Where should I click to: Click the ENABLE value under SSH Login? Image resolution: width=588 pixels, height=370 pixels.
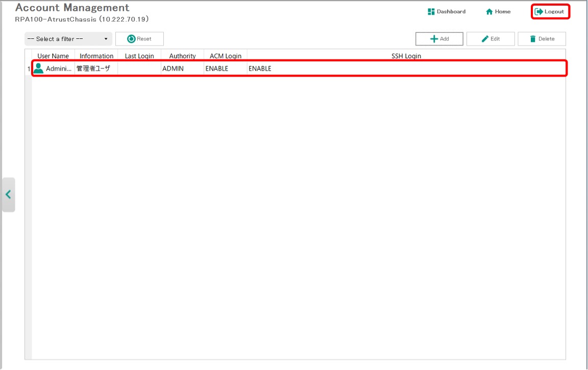260,68
